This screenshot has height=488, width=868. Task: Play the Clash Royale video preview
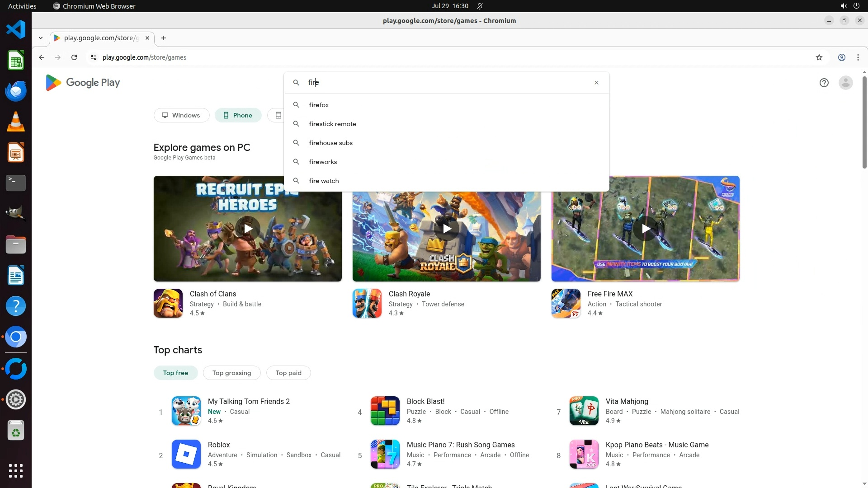(x=446, y=229)
